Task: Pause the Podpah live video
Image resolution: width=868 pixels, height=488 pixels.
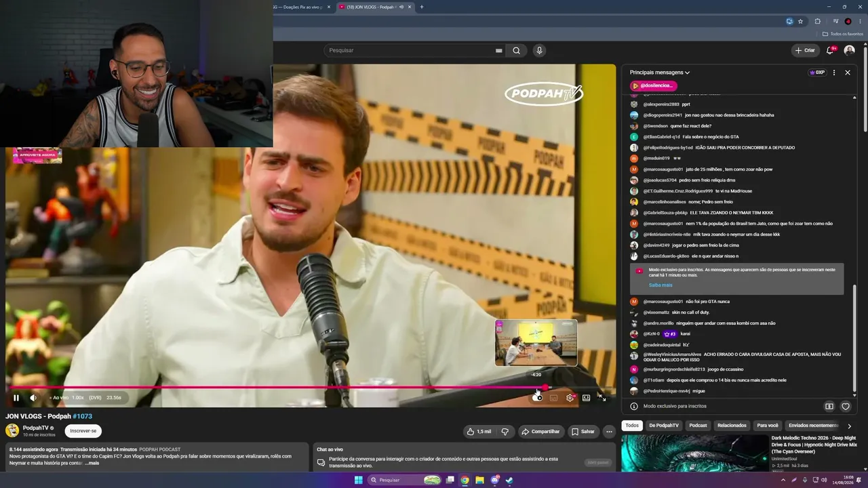Action: pos(16,398)
